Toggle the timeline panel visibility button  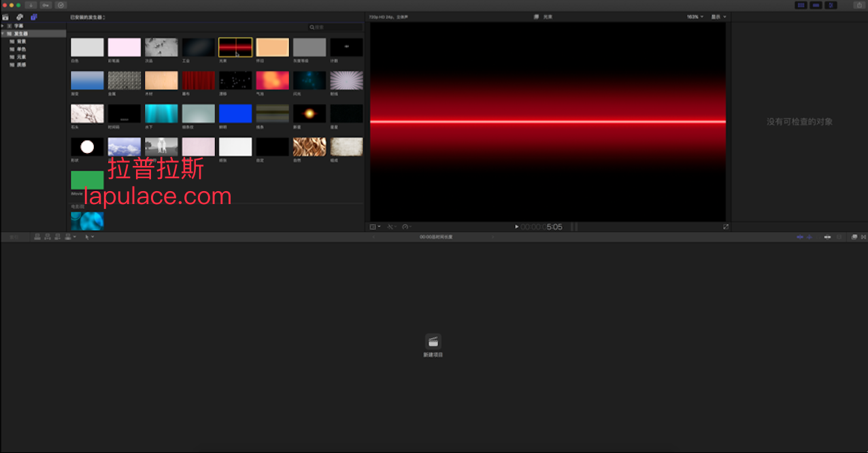click(816, 5)
